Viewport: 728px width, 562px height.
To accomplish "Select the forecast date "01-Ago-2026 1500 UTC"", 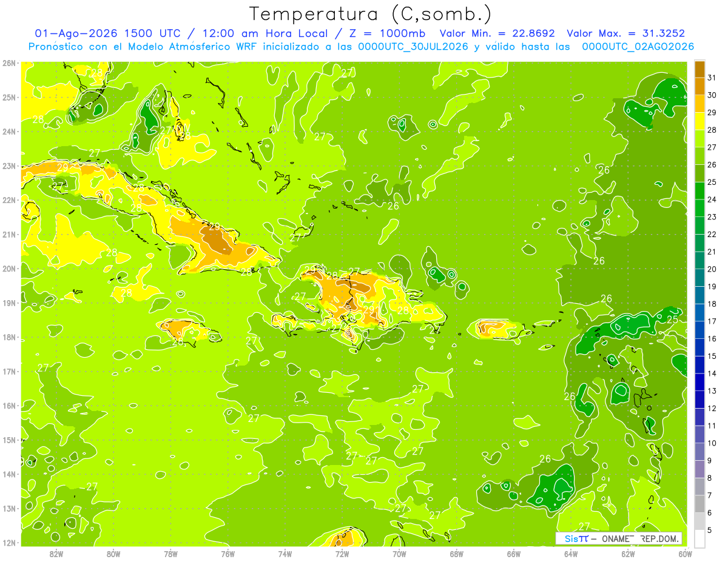I will pos(107,33).
